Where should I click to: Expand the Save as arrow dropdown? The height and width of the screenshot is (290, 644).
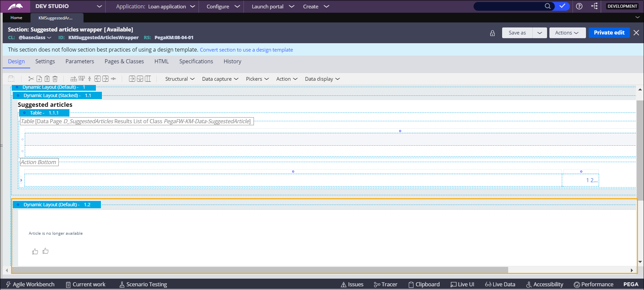[x=539, y=33]
